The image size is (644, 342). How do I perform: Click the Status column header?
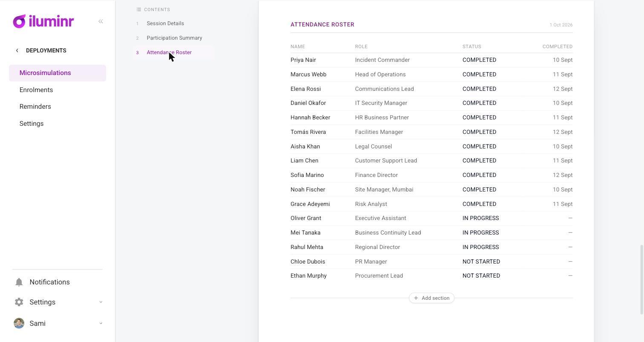471,46
